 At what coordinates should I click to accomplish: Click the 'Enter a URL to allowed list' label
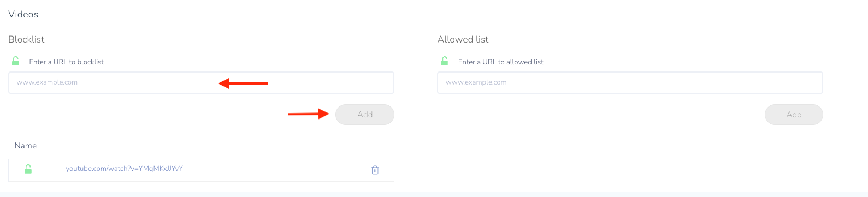(x=501, y=62)
